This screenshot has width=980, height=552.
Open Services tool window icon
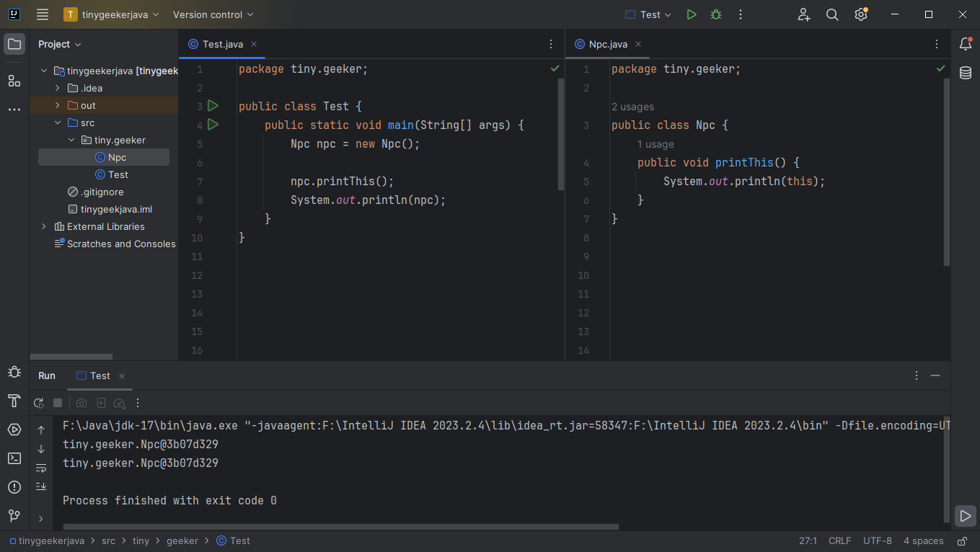pos(14,429)
